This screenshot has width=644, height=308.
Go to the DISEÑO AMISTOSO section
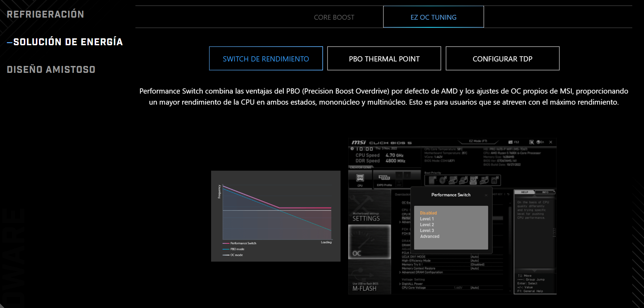(x=51, y=69)
